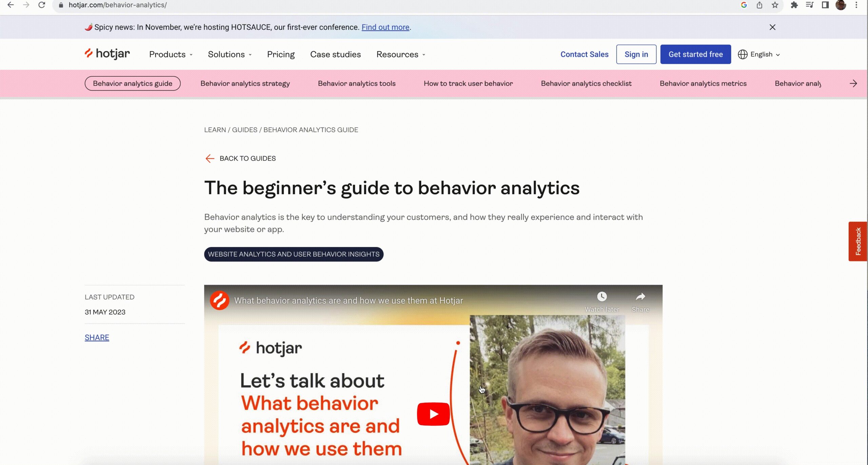The height and width of the screenshot is (465, 868).
Task: Click the share page icon in toolbar
Action: click(x=759, y=5)
